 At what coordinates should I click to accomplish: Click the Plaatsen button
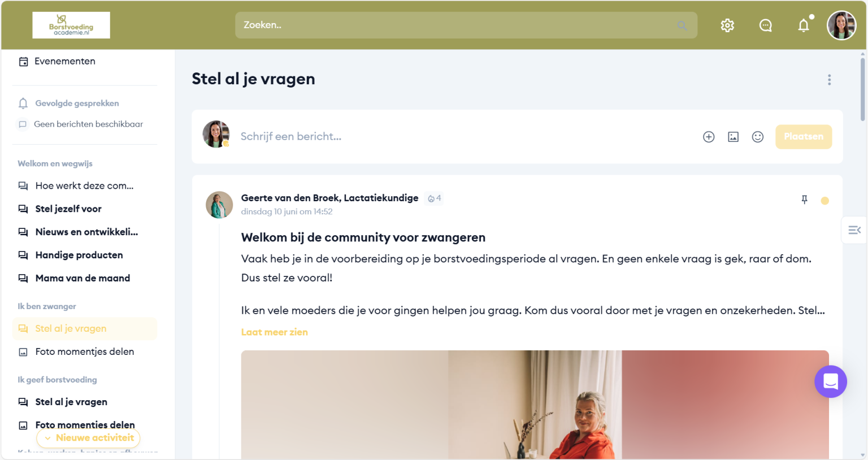[803, 137]
